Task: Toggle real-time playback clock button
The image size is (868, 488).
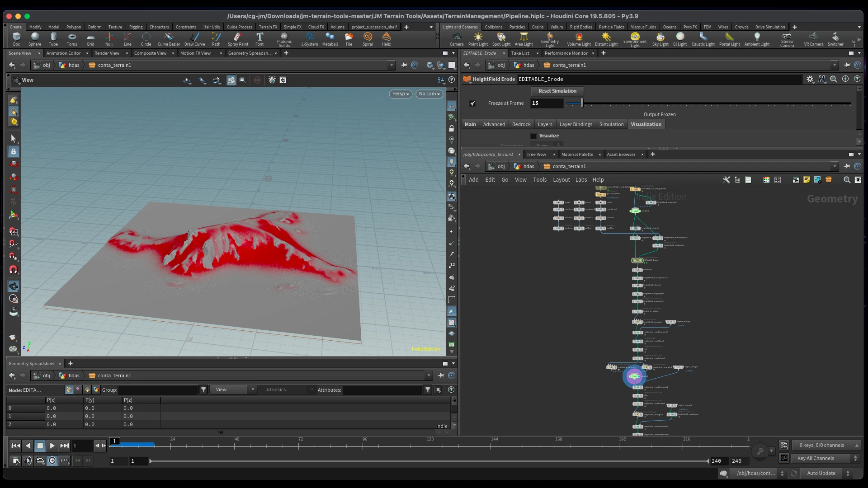Action: (52, 460)
